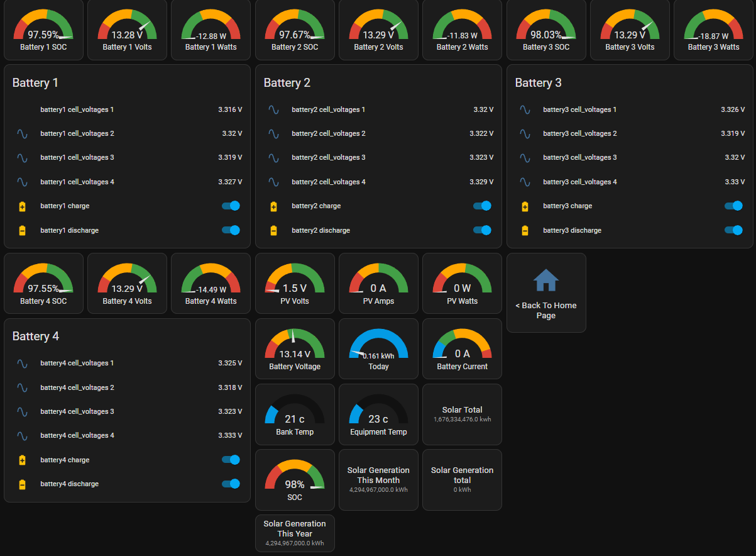Toggle the battery4 discharge switch off
The height and width of the screenshot is (556, 756).
click(x=231, y=484)
